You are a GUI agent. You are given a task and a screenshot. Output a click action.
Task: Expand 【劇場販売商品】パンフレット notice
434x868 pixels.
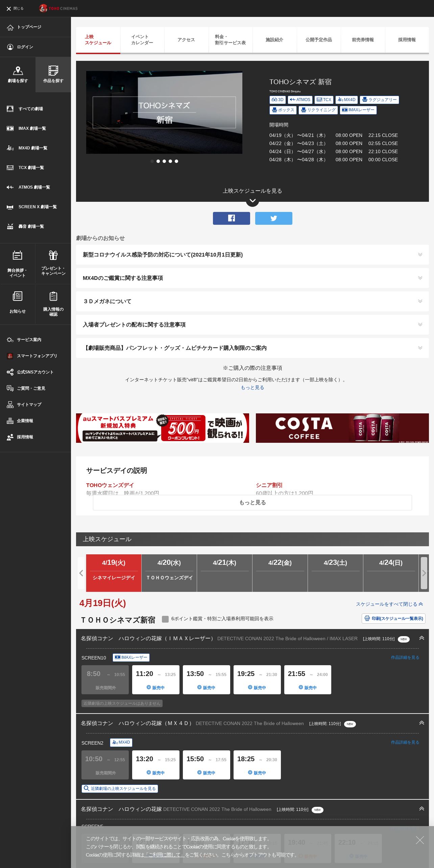click(252, 348)
